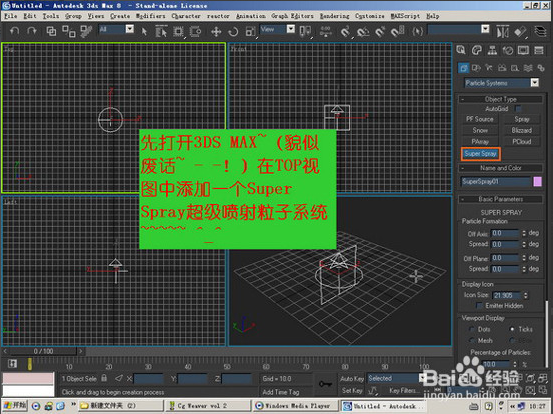Click the Snow particle button
Viewport: 553px width, 414px height.
click(x=480, y=130)
